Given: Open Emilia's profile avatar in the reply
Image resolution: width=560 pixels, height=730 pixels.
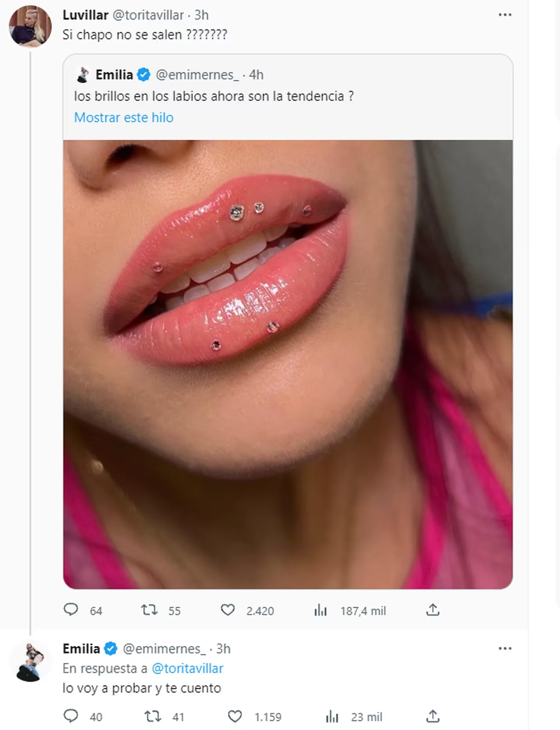Looking at the screenshot, I should [x=30, y=661].
